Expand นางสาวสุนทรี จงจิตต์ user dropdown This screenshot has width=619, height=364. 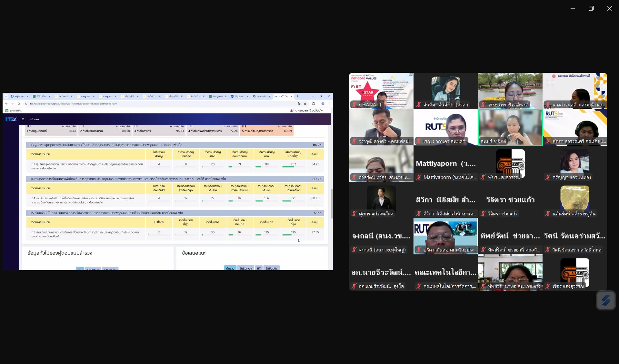coord(309,111)
